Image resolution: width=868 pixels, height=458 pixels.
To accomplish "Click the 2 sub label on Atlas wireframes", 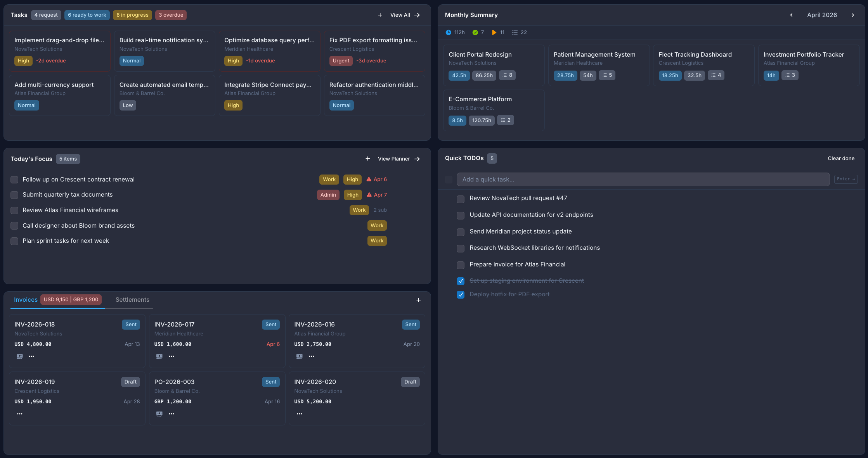I will point(380,210).
